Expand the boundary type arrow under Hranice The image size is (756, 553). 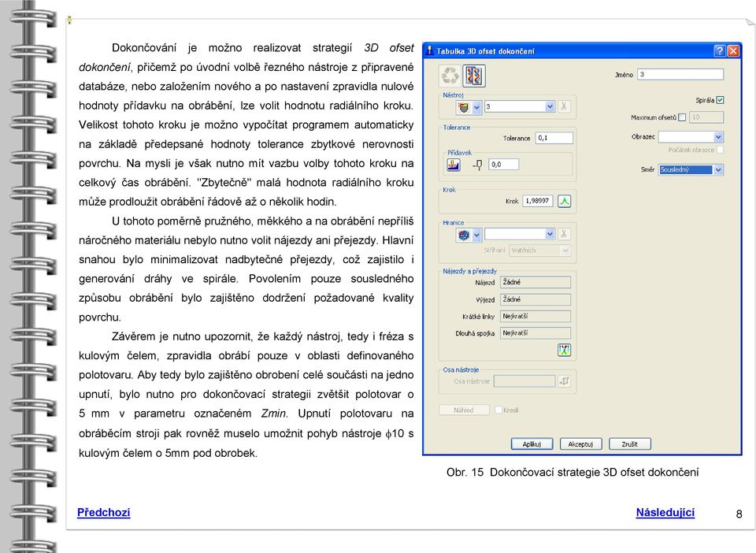coord(476,235)
